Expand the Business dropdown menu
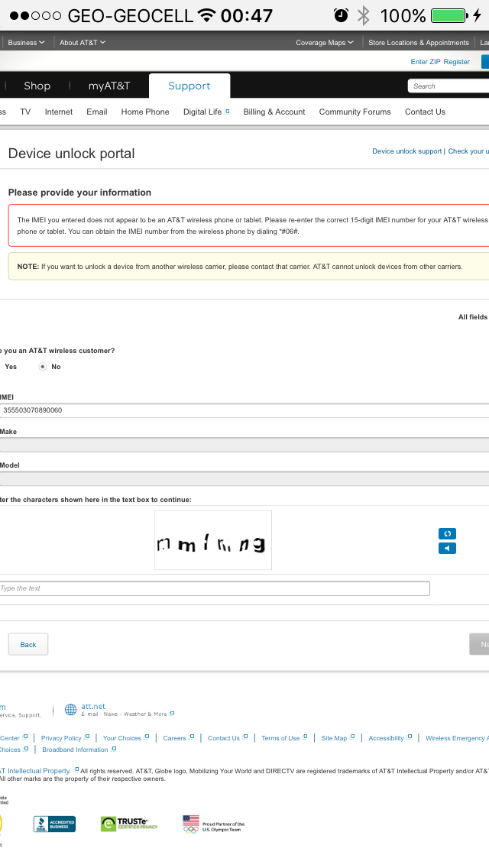The width and height of the screenshot is (489, 868). pos(26,43)
